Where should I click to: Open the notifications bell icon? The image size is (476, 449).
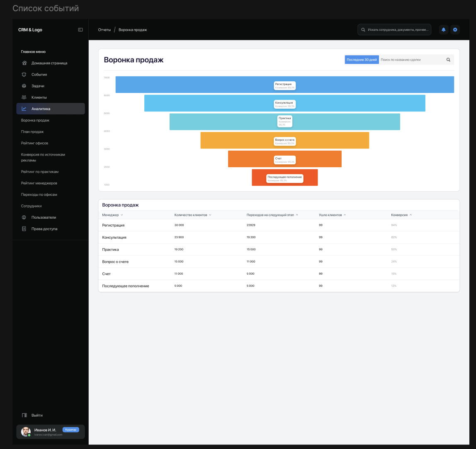[444, 30]
